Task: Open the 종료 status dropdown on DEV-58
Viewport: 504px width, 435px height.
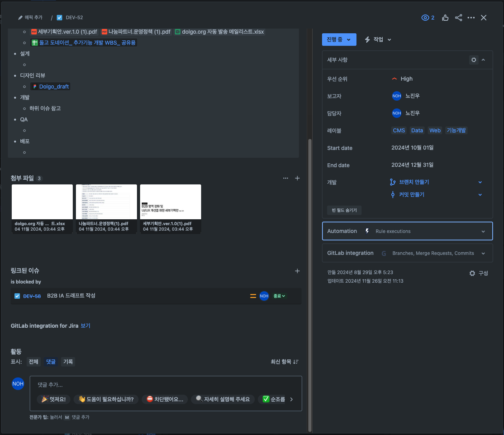Action: 279,296
